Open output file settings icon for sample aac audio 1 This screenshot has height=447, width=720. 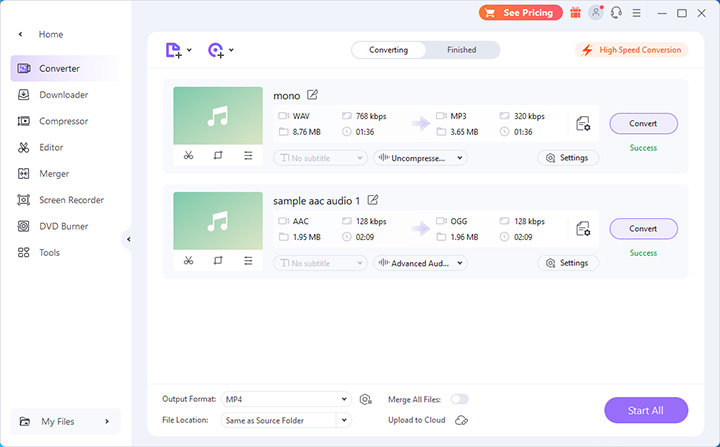(583, 229)
